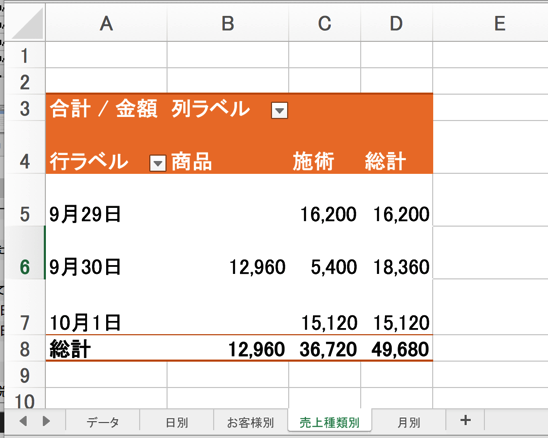548x438 pixels.
Task: Select column B header
Action: point(228,24)
